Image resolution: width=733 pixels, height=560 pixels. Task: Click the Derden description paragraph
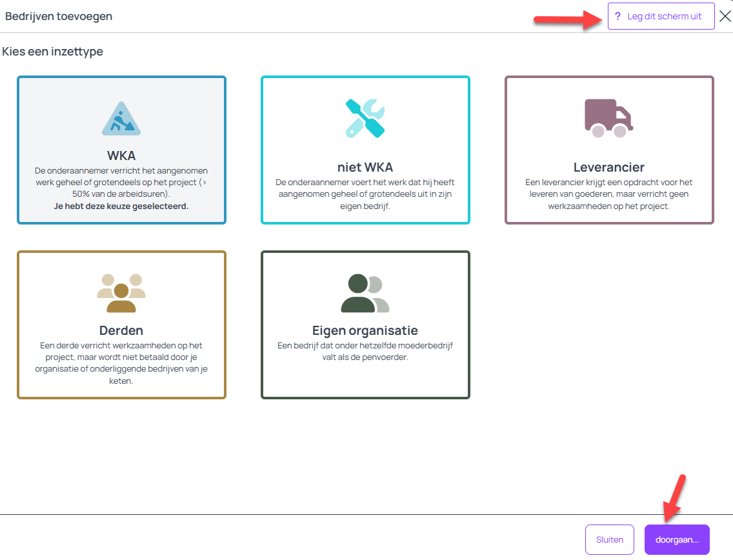coord(121,363)
